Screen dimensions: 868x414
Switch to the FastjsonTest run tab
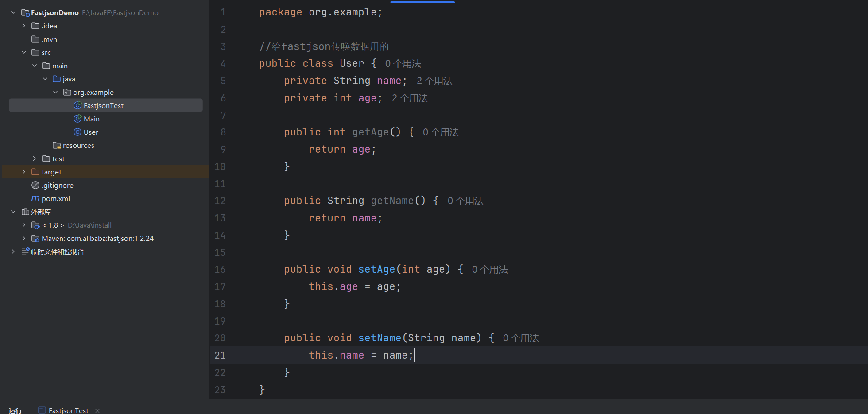click(x=68, y=410)
